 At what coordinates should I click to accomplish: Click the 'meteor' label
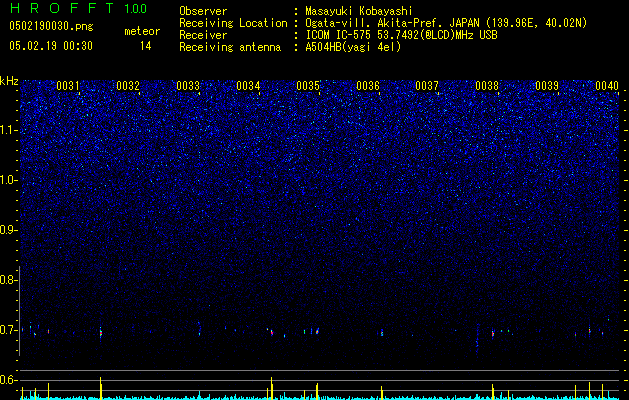point(142,31)
